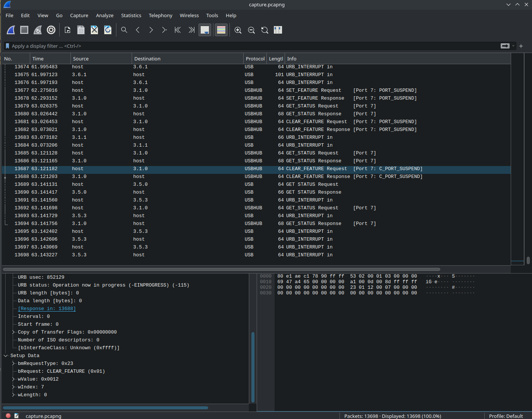Go to the previous packet
Viewport: 532px width, 419px height.
tap(138, 30)
